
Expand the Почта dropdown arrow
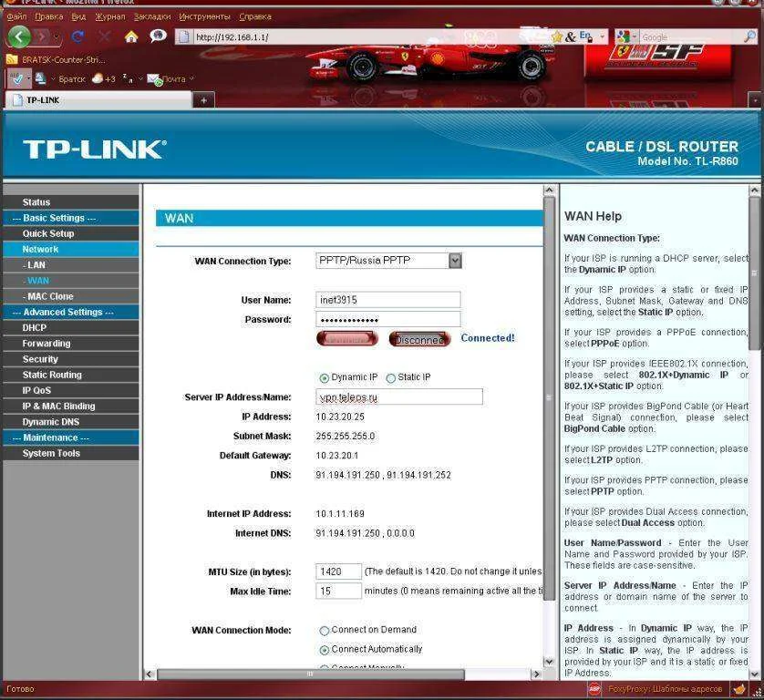191,78
